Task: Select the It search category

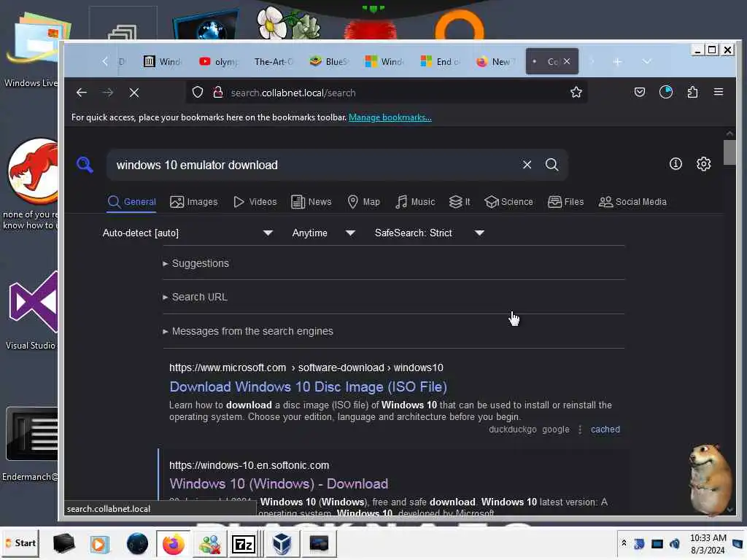Action: tap(460, 202)
